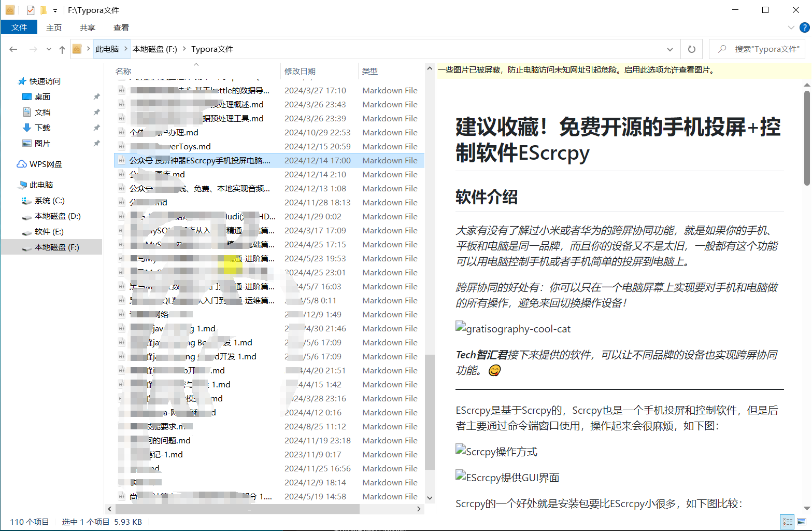Select the file dated 2024/11/19 23:18
Image resolution: width=812 pixels, height=531 pixels.
269,441
